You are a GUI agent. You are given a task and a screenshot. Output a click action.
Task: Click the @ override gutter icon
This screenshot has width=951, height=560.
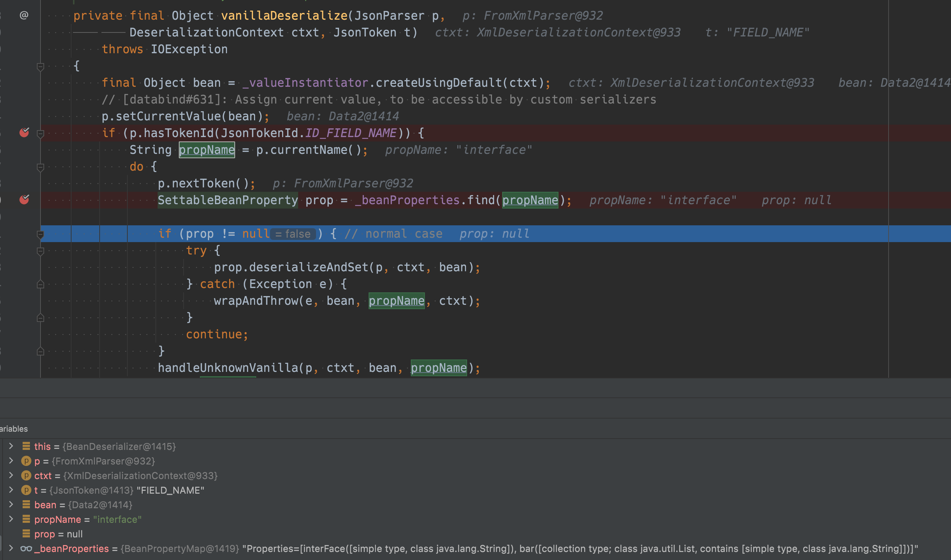coord(24,15)
